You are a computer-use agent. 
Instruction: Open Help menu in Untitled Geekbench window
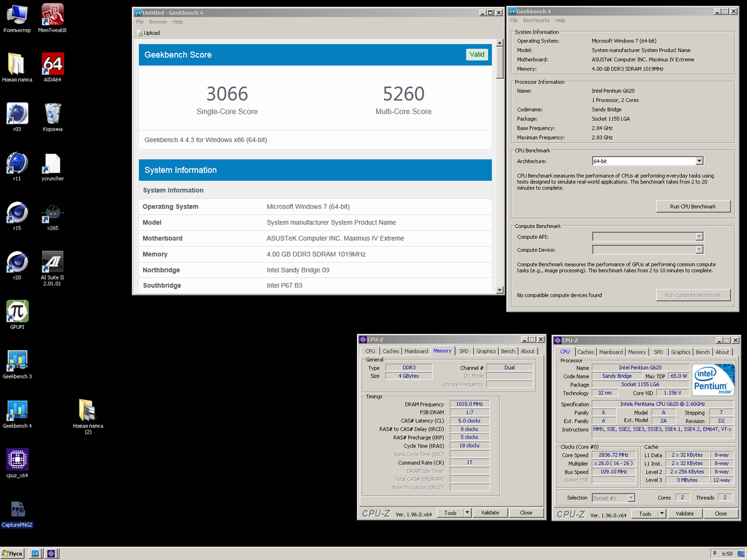click(178, 22)
